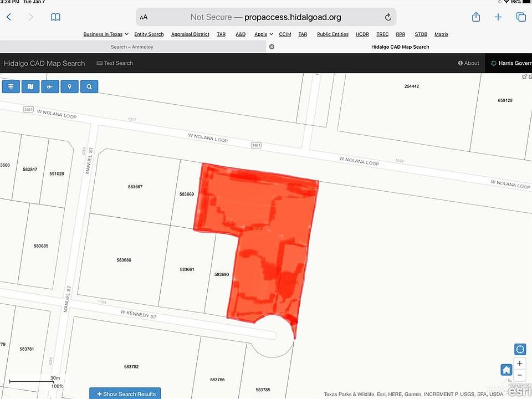Image resolution: width=532 pixels, height=399 pixels.
Task: Select the measure tool icon
Action: point(50,86)
